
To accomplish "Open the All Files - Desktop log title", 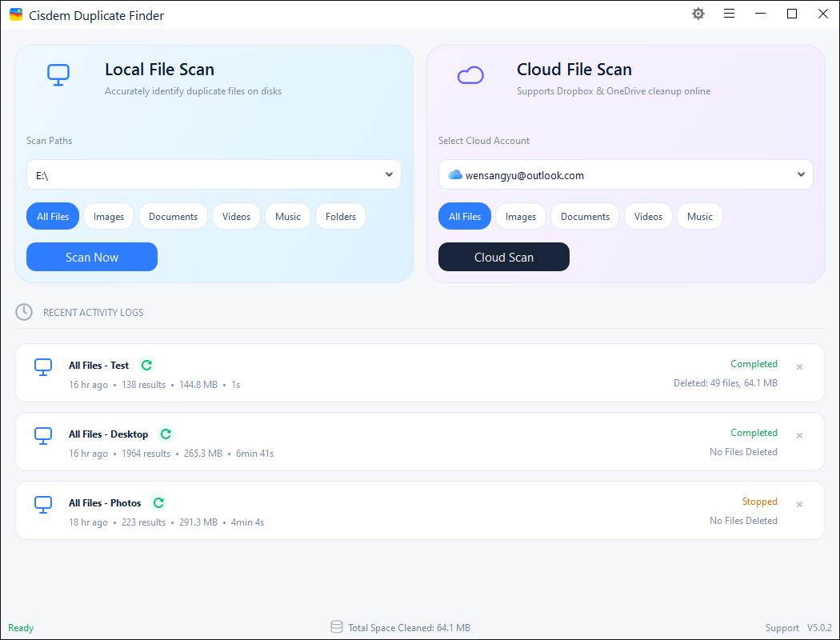I will point(108,434).
